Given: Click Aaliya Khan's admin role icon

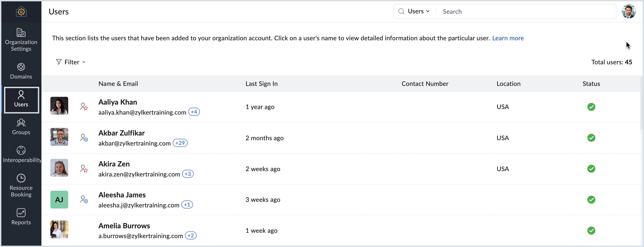Looking at the screenshot, I should point(84,107).
